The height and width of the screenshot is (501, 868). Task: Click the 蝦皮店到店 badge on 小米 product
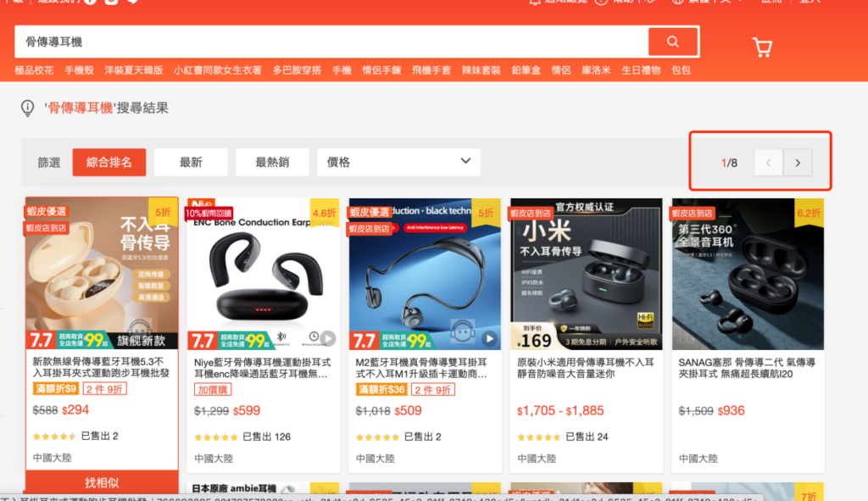[531, 213]
